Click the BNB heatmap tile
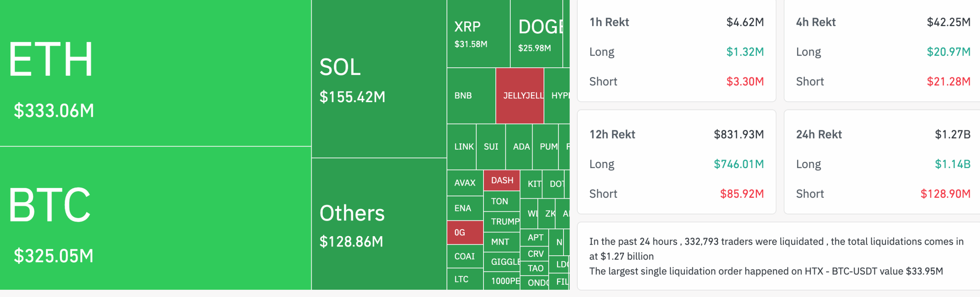980x297 pixels. pyautogui.click(x=471, y=96)
